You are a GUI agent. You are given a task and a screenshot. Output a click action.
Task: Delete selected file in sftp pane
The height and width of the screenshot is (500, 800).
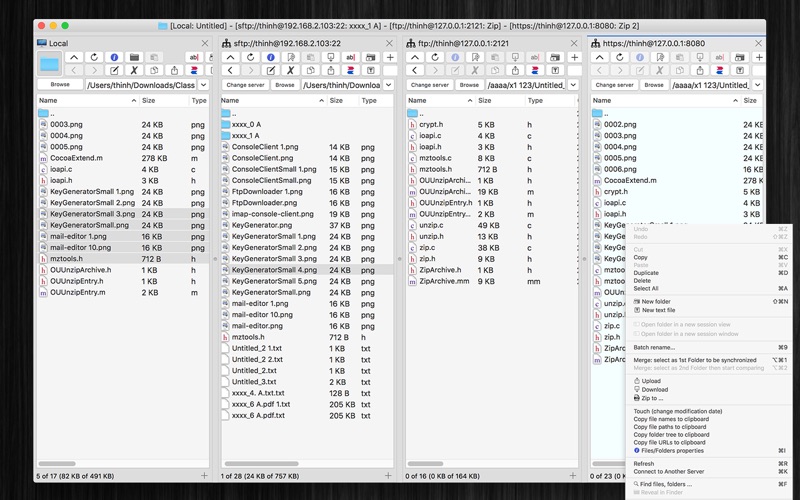coord(290,70)
